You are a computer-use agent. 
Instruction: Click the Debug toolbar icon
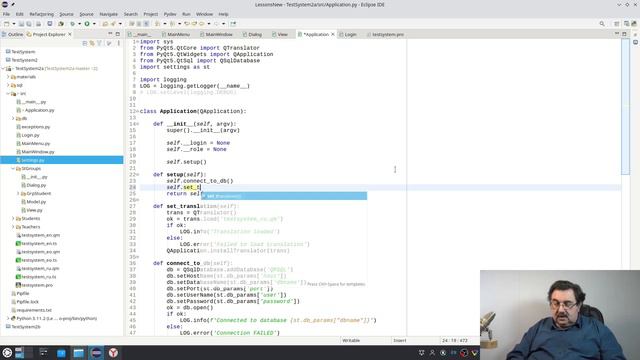tap(73, 24)
